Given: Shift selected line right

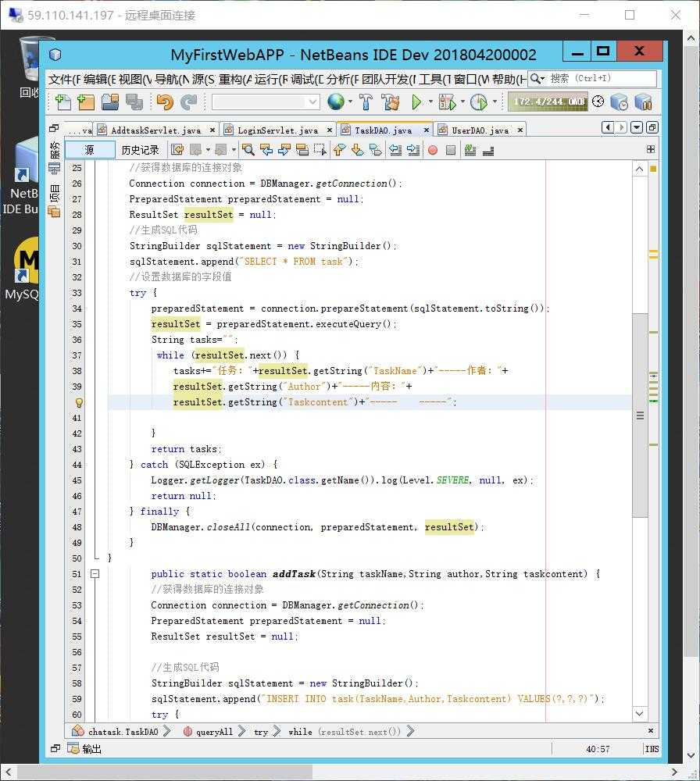Looking at the screenshot, I should click(x=413, y=149).
